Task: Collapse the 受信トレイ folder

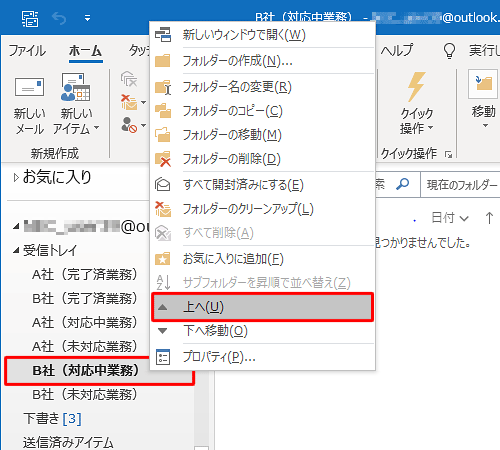Action: 16,251
